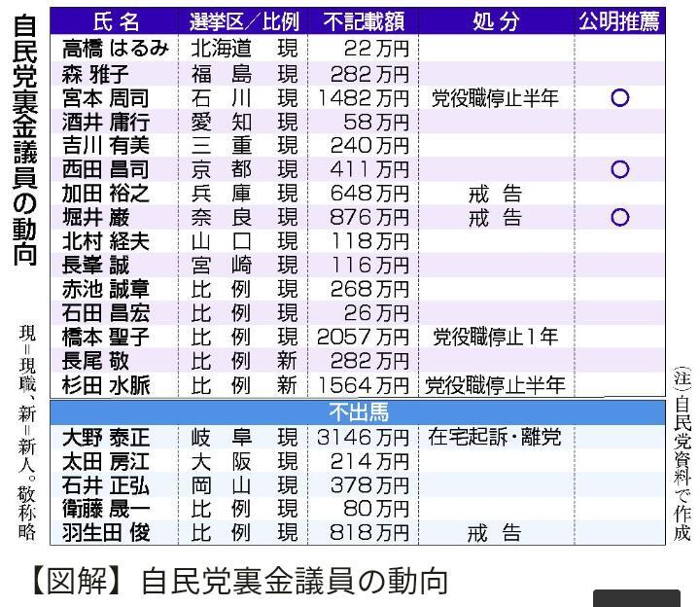The width and height of the screenshot is (700, 607).
Task: Select the name 高橋 はるみ
Action: (x=116, y=49)
